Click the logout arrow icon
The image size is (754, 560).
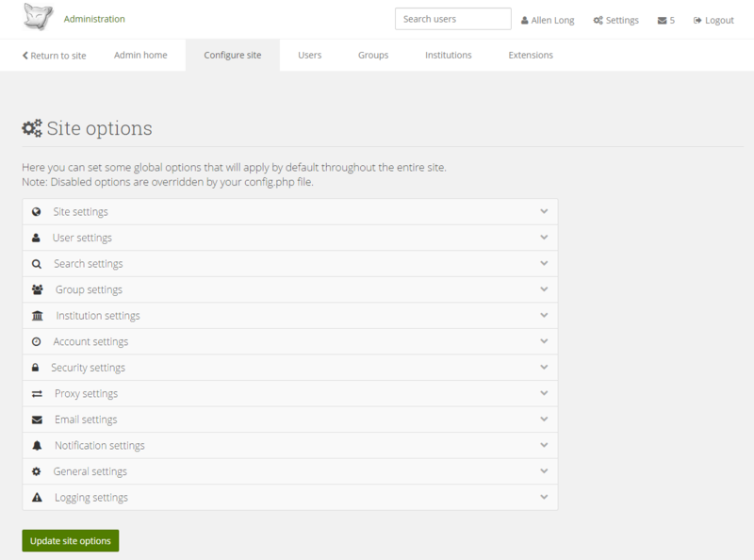pyautogui.click(x=697, y=20)
